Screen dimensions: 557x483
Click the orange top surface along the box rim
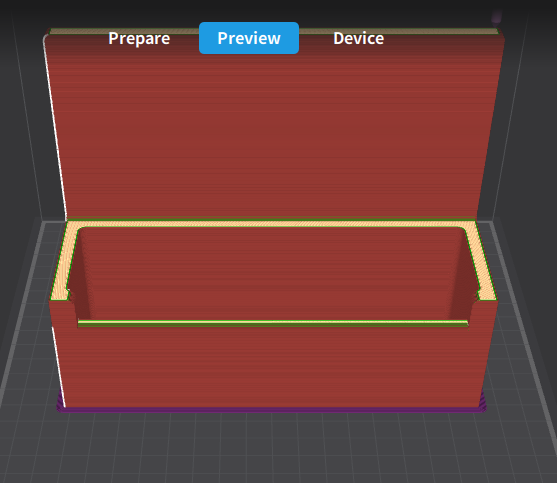click(x=270, y=224)
